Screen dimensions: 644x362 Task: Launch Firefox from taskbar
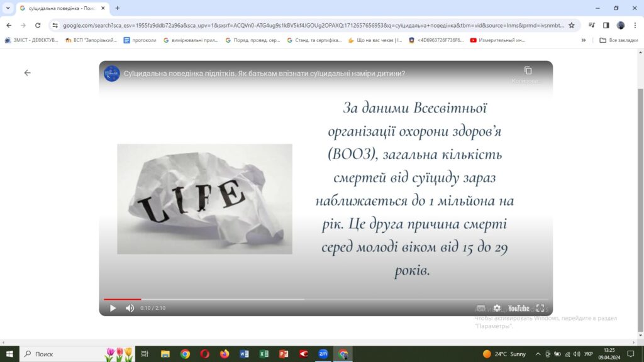pyautogui.click(x=225, y=354)
